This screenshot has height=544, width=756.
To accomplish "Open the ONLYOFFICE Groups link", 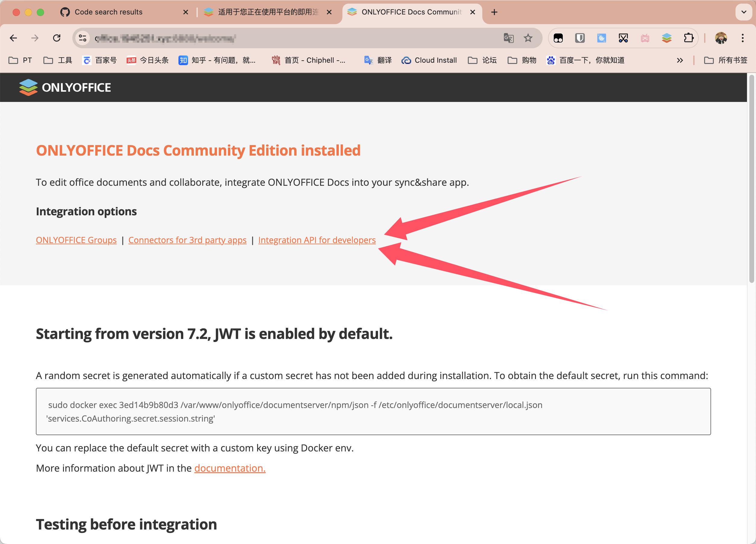I will tap(76, 240).
